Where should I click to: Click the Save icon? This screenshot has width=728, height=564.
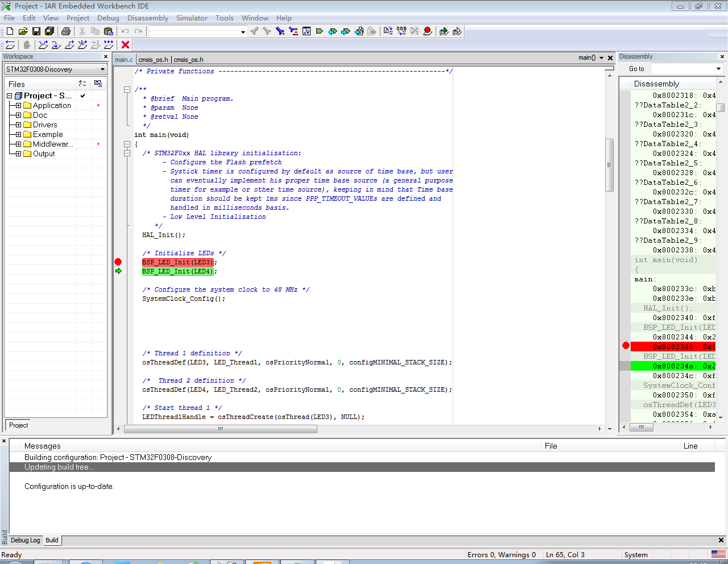[x=36, y=31]
